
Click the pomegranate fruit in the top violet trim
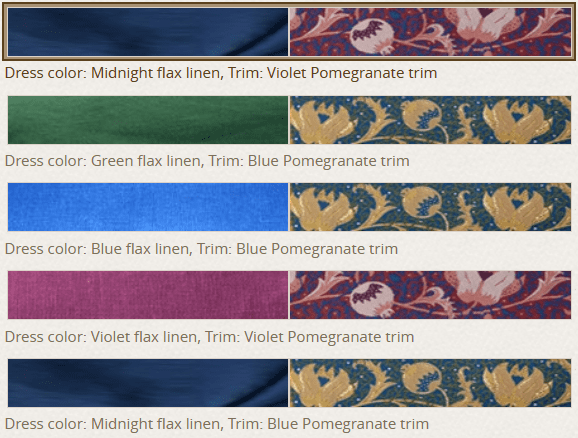[x=370, y=36]
